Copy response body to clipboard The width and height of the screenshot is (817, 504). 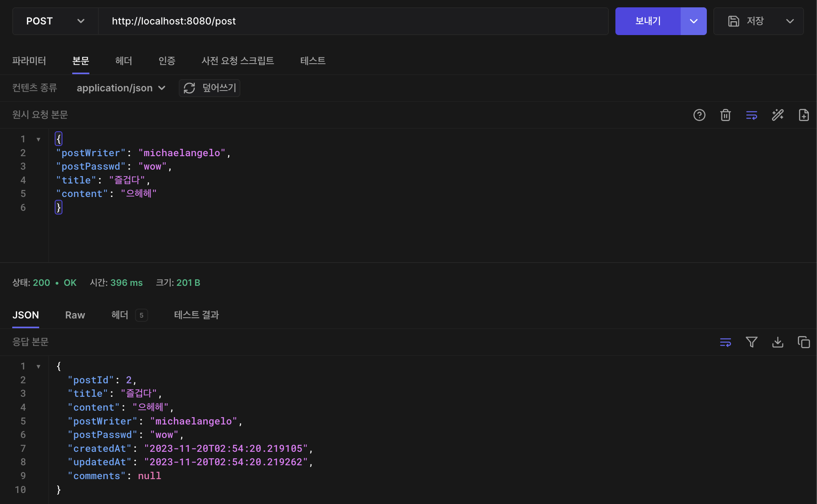(x=804, y=342)
